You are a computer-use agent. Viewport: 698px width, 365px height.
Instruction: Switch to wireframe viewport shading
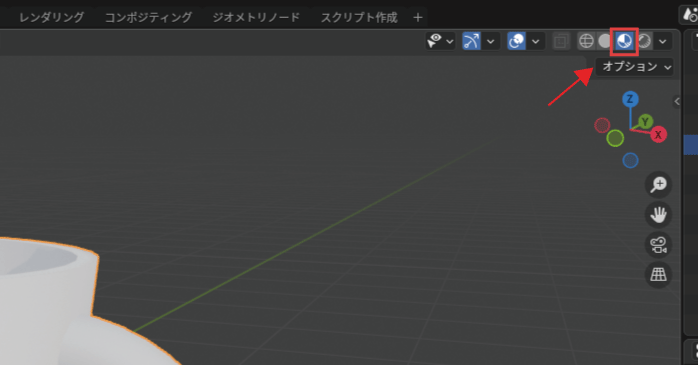586,41
